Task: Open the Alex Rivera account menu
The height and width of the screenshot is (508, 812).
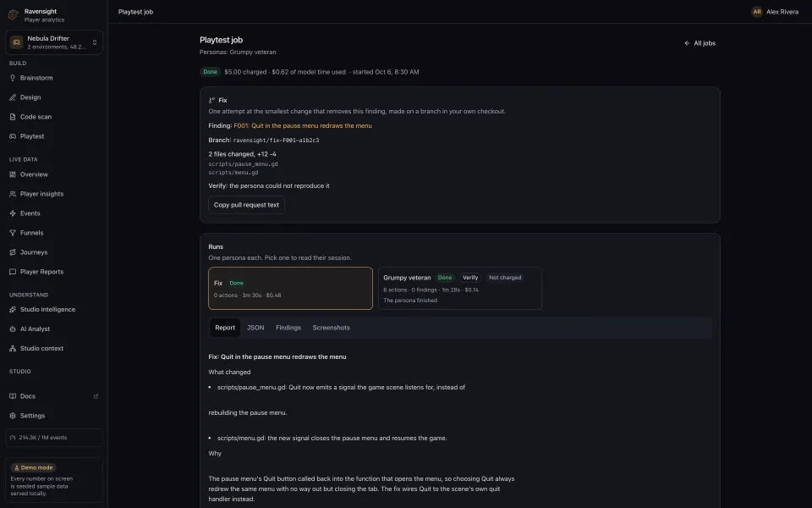Action: (x=776, y=11)
